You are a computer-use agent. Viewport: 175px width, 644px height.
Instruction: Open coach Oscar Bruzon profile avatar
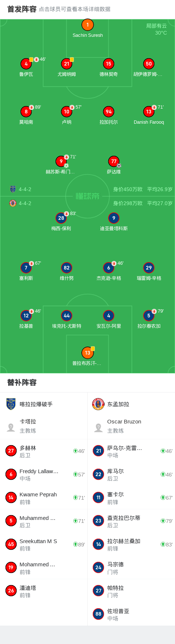click(x=98, y=427)
